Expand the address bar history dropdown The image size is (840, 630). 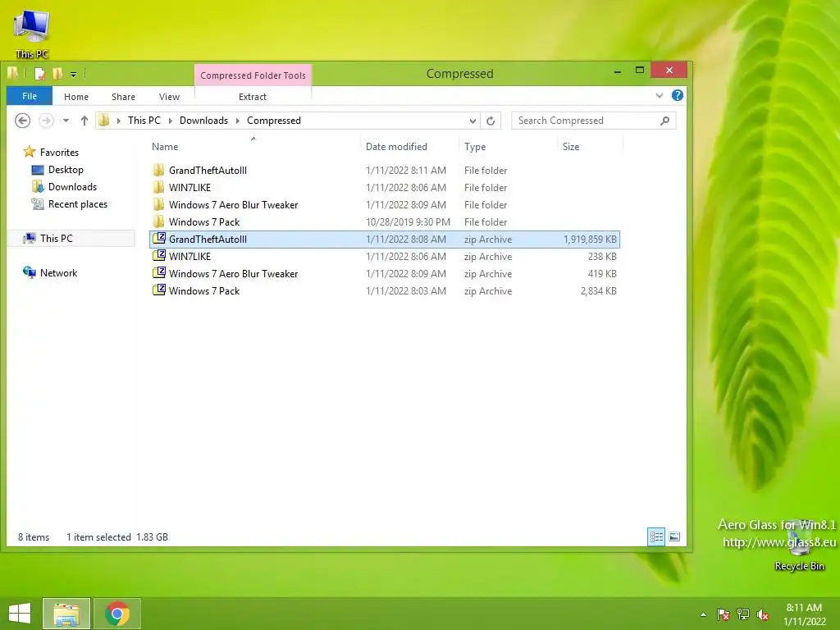coord(472,121)
